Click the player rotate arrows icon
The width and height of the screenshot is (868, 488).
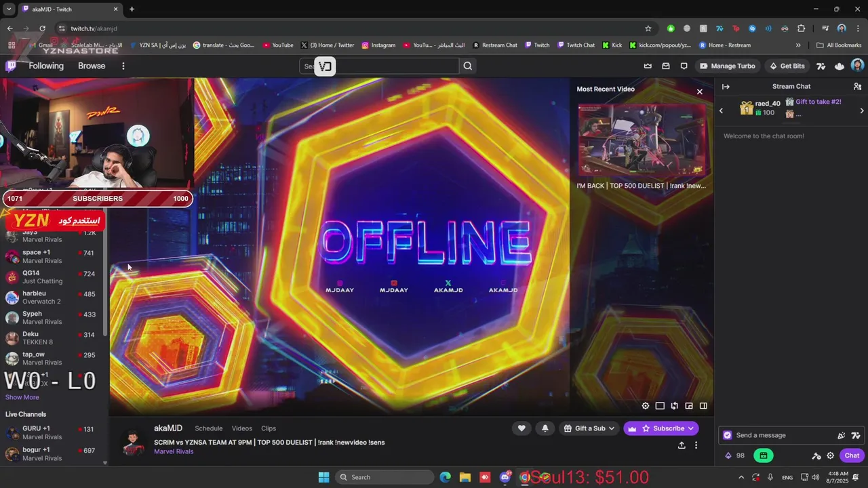coord(674,406)
